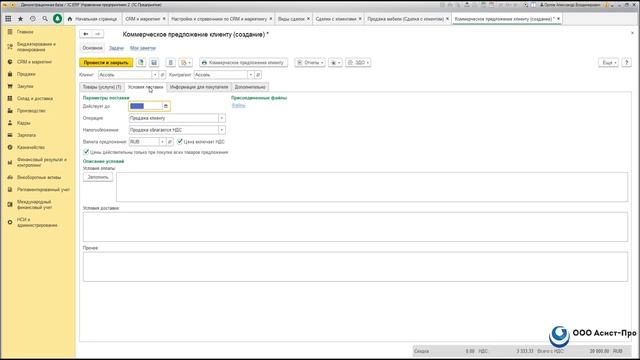Close the CRM и маркетинг tab
Image resolution: width=640 pixels, height=360 pixels.
[164, 19]
